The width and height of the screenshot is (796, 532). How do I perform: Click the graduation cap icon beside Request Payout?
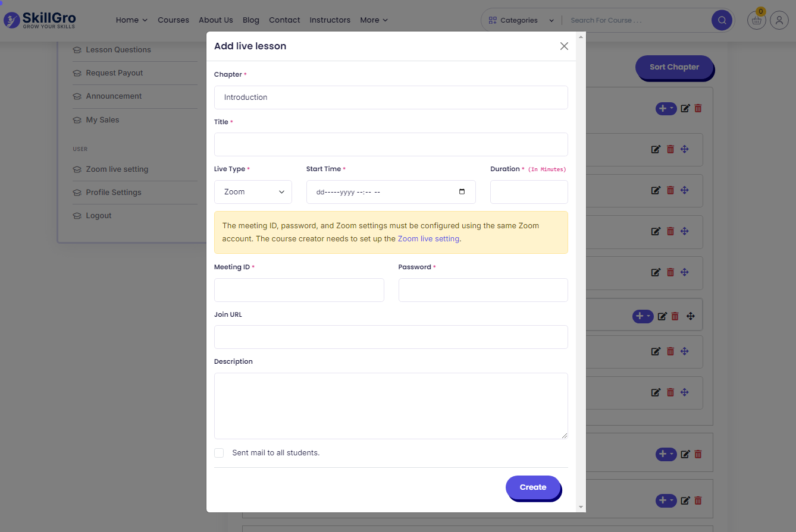[x=77, y=73]
